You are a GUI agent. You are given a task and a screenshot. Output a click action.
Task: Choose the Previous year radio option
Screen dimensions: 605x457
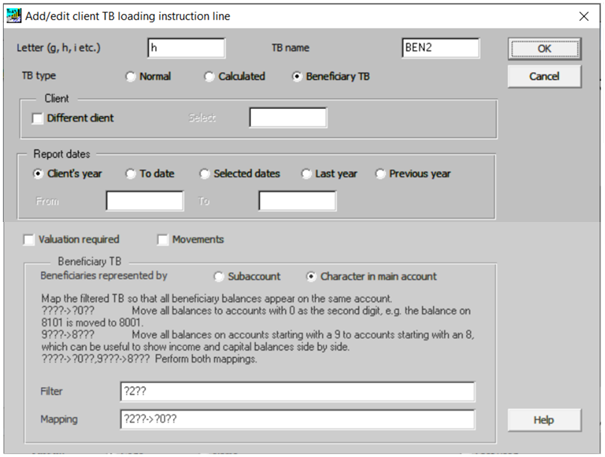click(413, 174)
